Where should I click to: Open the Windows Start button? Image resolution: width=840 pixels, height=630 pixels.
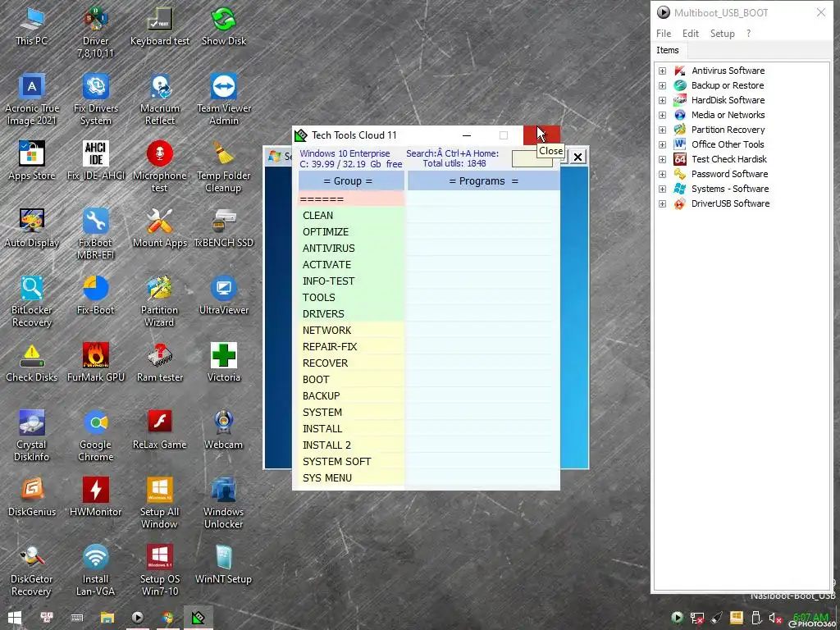coord(15,618)
